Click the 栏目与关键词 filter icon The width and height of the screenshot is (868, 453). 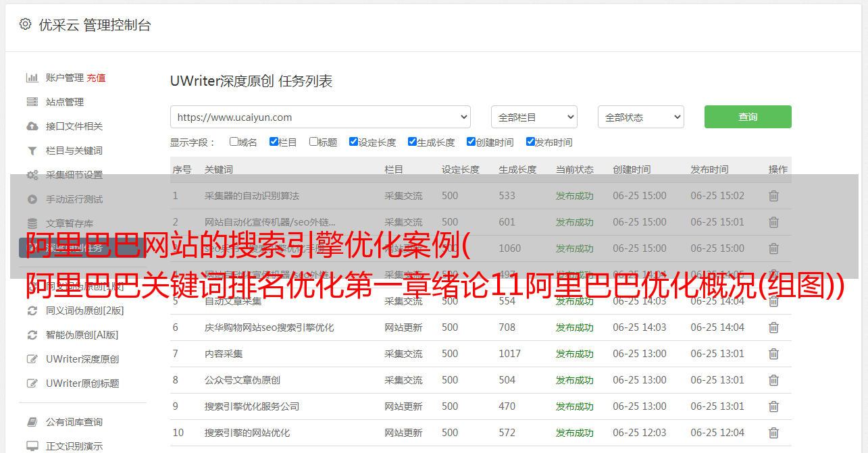(x=32, y=151)
